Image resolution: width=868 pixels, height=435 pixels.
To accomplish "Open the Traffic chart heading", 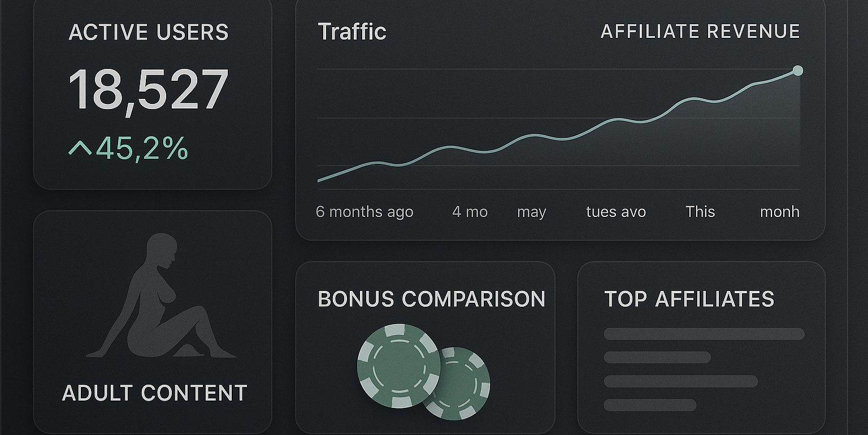I will (x=352, y=32).
